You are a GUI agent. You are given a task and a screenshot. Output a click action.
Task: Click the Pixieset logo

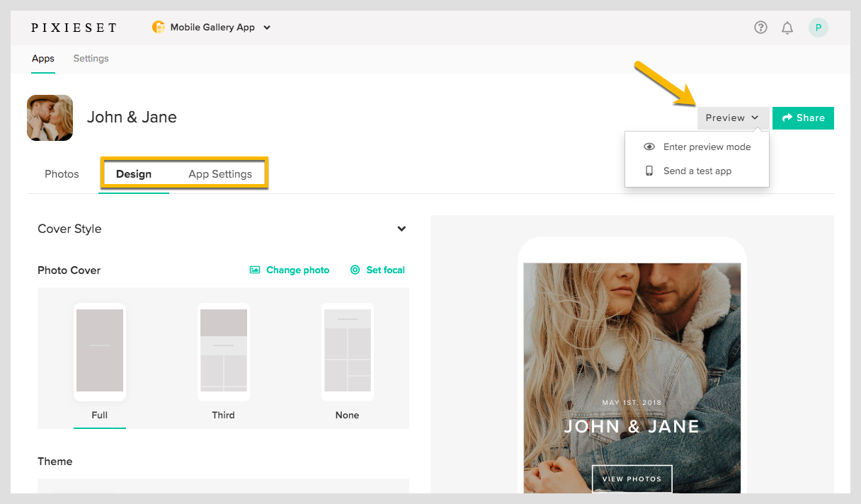coord(74,28)
